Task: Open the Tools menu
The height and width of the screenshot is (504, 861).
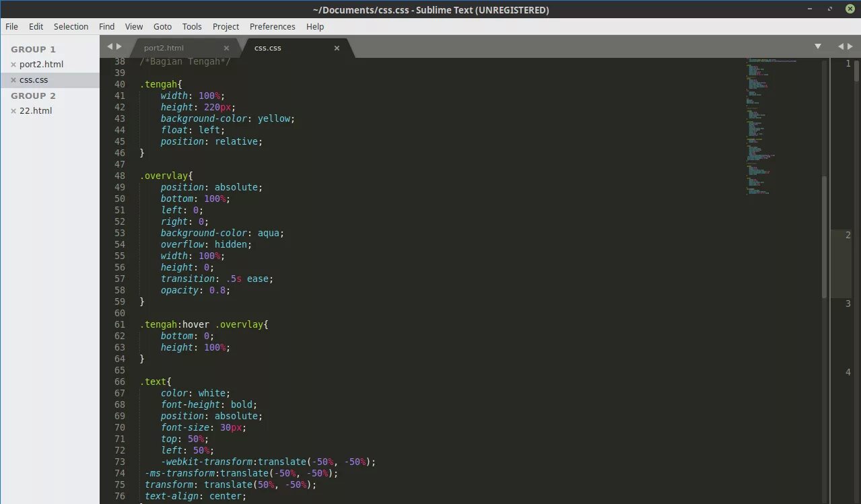Action: pos(192,26)
